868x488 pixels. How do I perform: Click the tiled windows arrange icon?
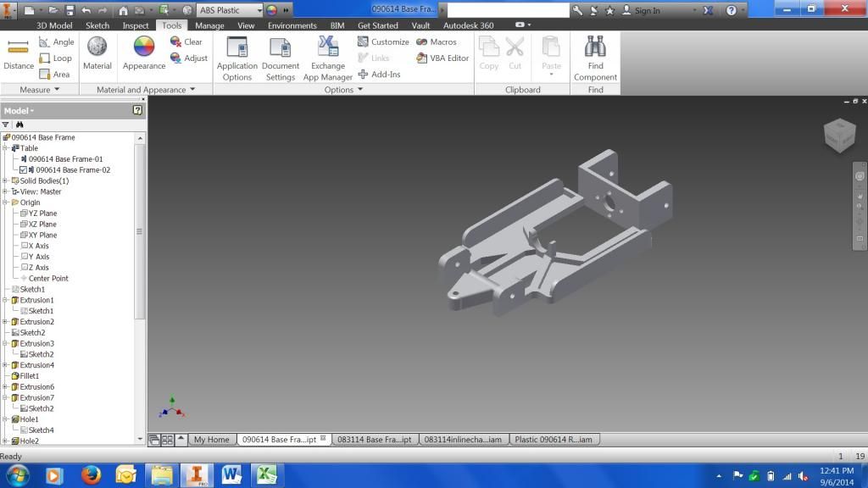[167, 440]
